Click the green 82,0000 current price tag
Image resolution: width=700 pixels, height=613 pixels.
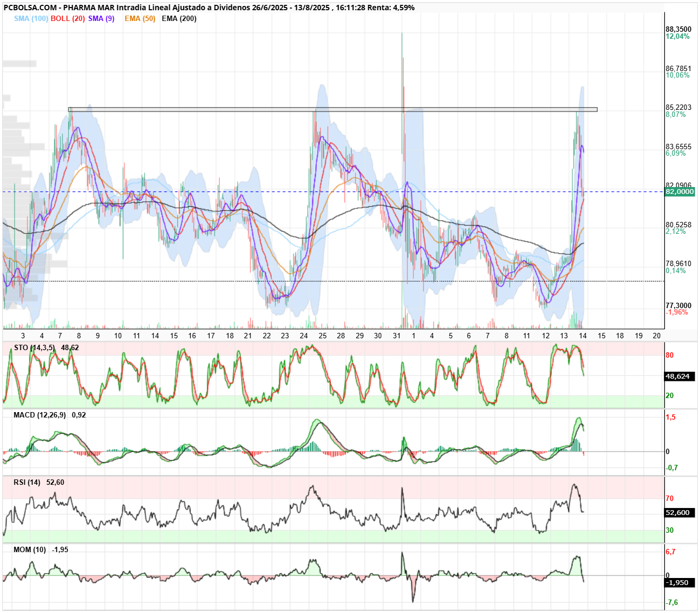[680, 192]
